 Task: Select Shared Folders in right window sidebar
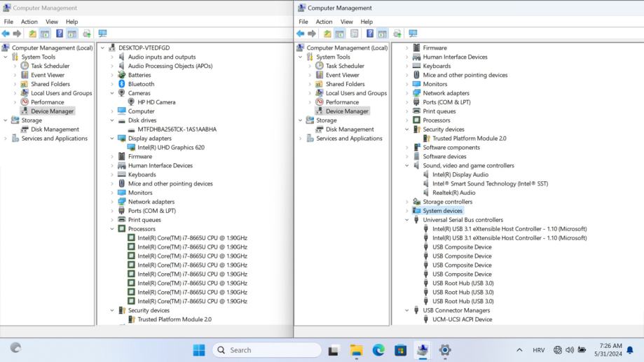[345, 84]
